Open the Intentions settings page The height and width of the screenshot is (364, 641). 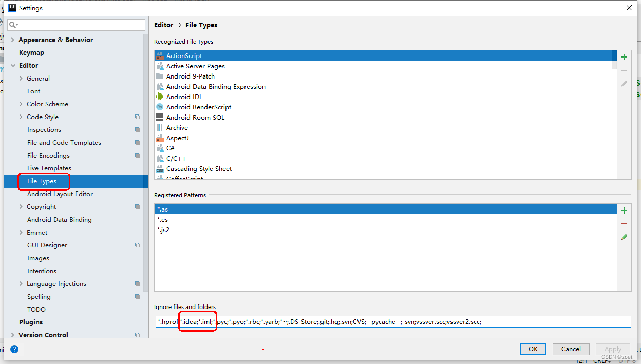click(x=42, y=271)
